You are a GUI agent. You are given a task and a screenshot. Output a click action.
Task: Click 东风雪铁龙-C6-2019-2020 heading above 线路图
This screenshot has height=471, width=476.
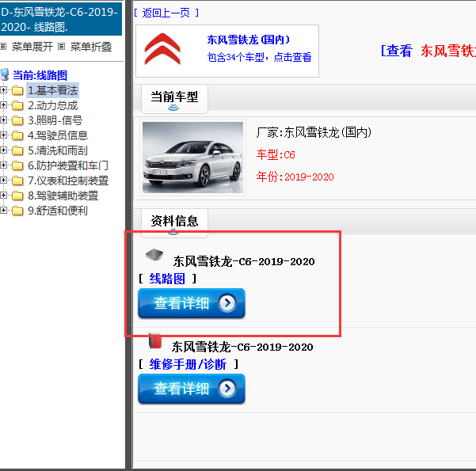244,261
